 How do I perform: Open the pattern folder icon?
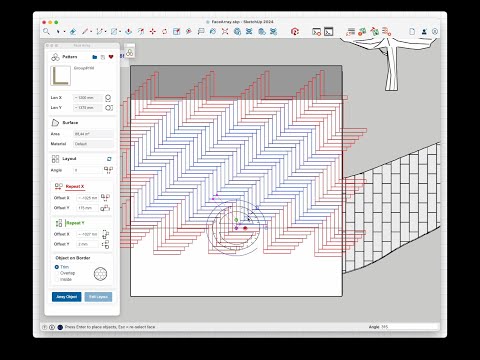pos(95,57)
